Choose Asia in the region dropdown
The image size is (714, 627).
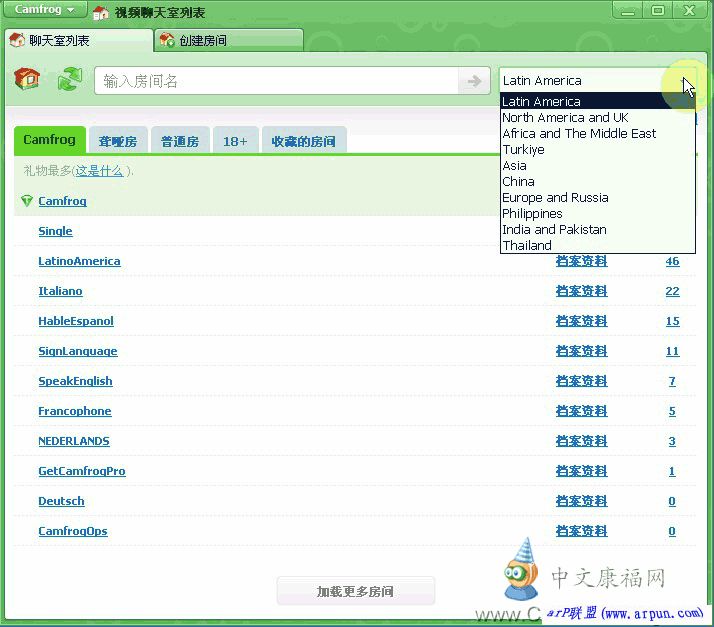click(x=597, y=165)
